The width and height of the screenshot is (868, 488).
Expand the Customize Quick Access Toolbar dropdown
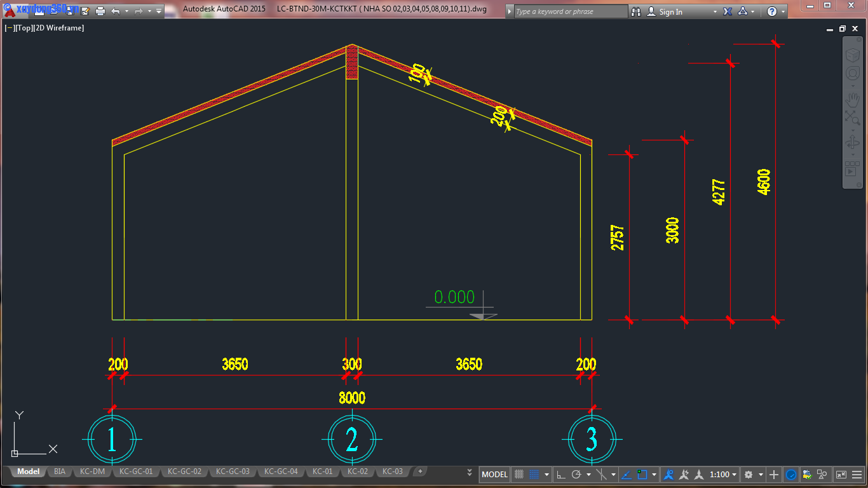(x=159, y=11)
